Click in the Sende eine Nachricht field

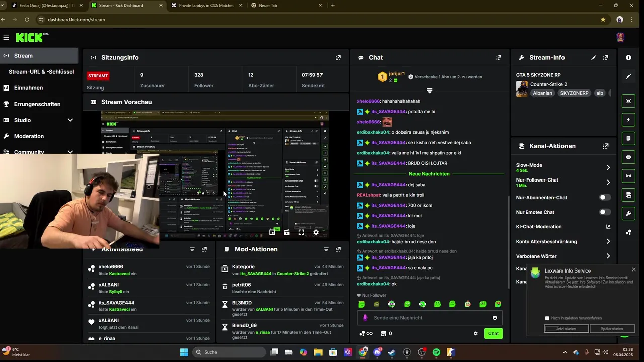click(430, 318)
